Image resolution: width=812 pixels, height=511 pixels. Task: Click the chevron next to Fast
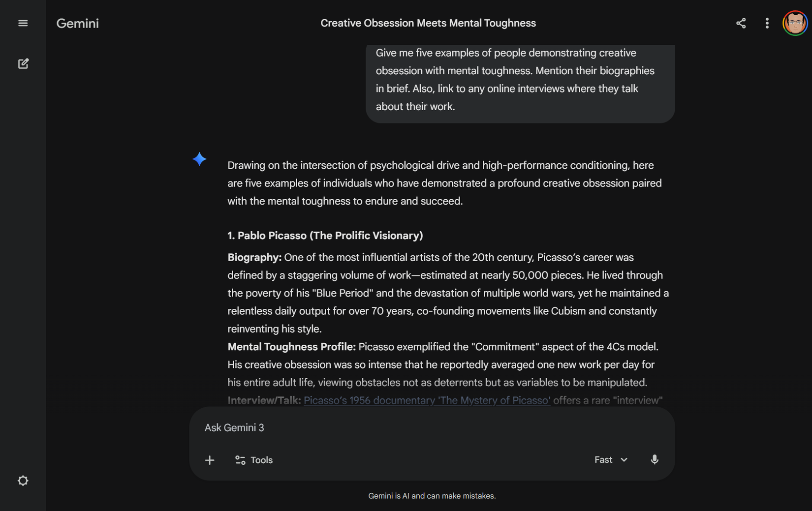point(624,460)
